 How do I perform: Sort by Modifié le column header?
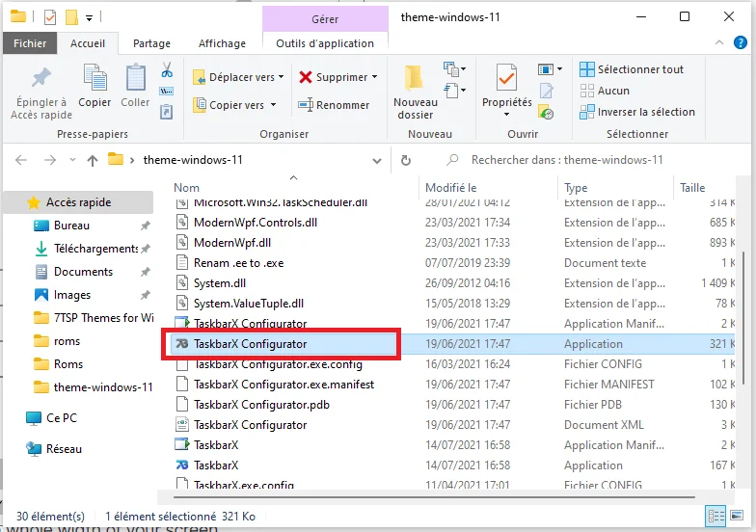[x=451, y=187]
